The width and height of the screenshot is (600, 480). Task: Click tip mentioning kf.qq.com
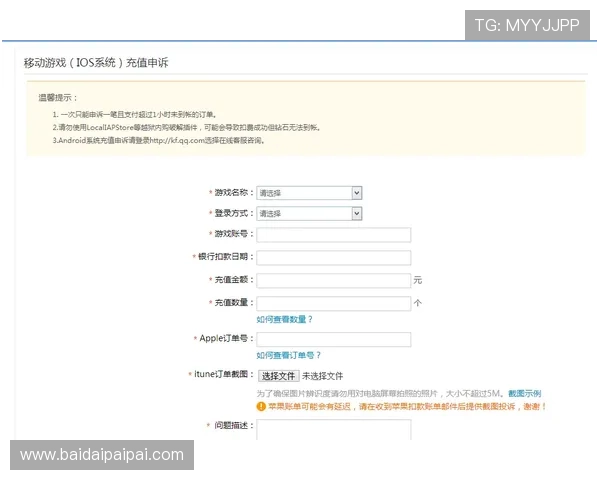(x=159, y=140)
